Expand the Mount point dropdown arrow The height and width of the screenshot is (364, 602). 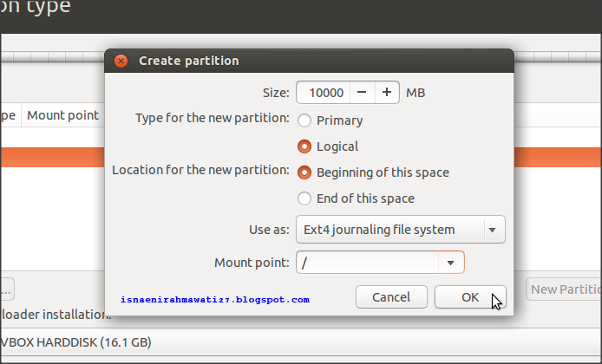(450, 262)
